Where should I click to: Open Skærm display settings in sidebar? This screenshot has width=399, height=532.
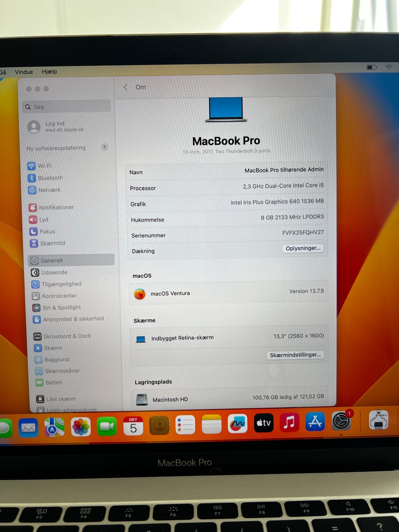point(48,348)
